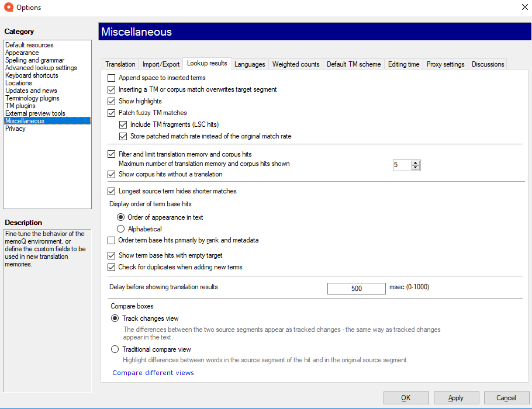532x409 pixels.
Task: Open the Weighted counts tab
Action: click(x=296, y=64)
